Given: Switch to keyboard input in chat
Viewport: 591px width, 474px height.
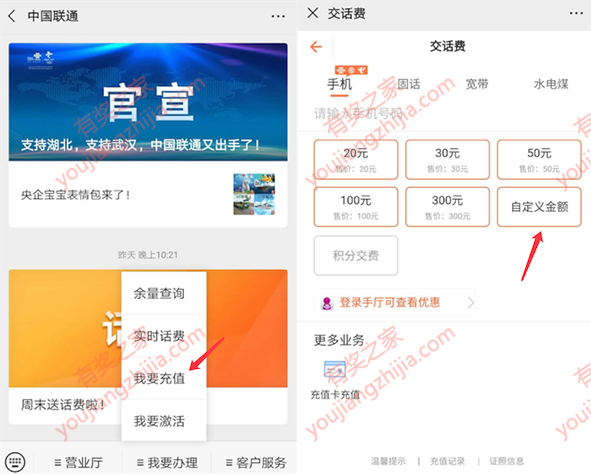Looking at the screenshot, I should pyautogui.click(x=15, y=462).
